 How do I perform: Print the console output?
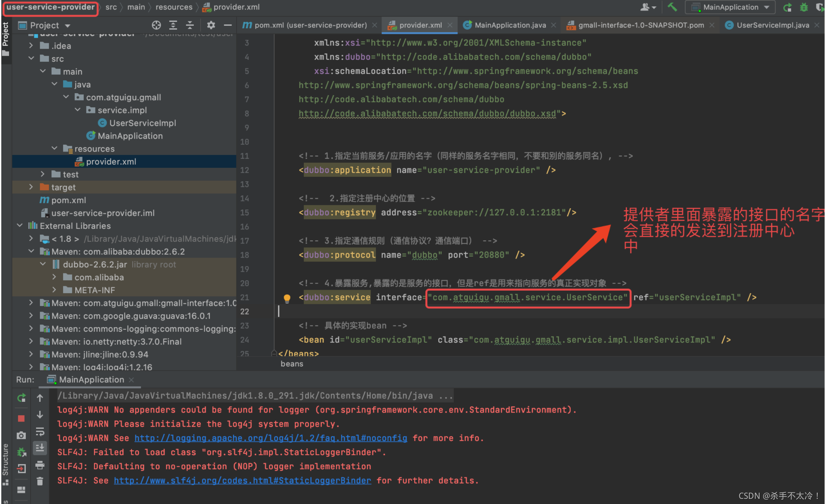pos(40,465)
